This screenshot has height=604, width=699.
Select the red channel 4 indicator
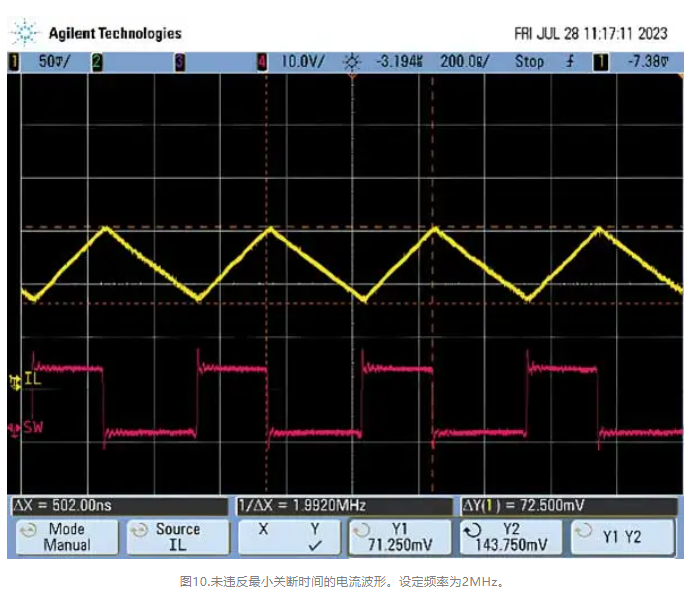click(x=263, y=62)
